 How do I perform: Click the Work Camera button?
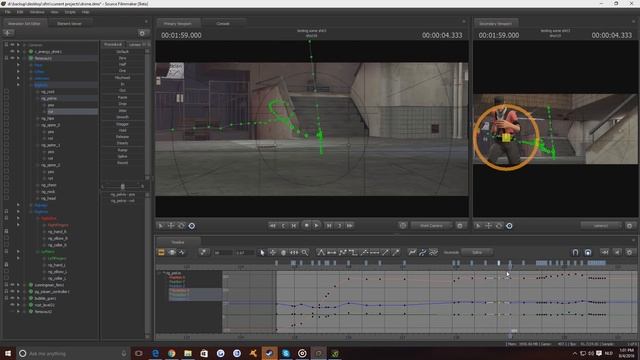[431, 226]
